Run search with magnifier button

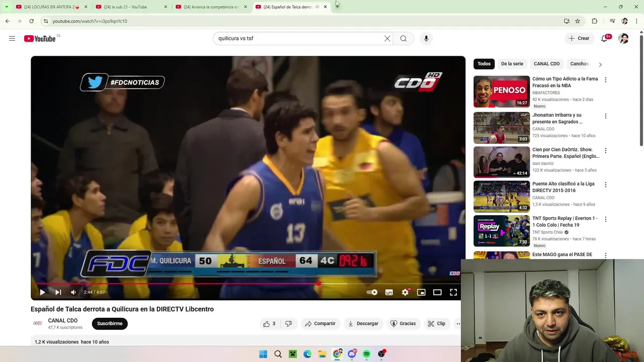click(x=404, y=38)
